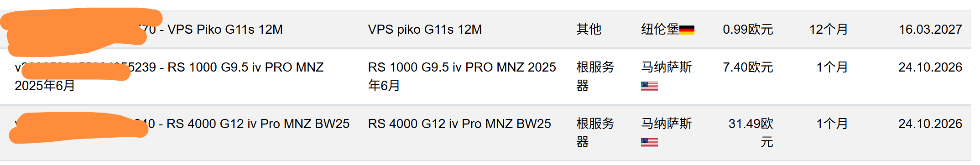
Task: Click the 0.99欧元 price cell
Action: click(x=748, y=30)
